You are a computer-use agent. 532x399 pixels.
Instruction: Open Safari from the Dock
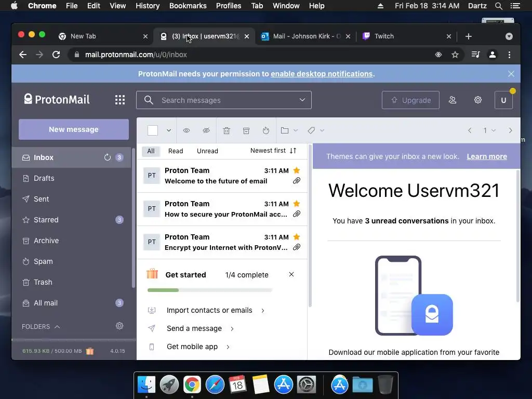[x=215, y=384]
